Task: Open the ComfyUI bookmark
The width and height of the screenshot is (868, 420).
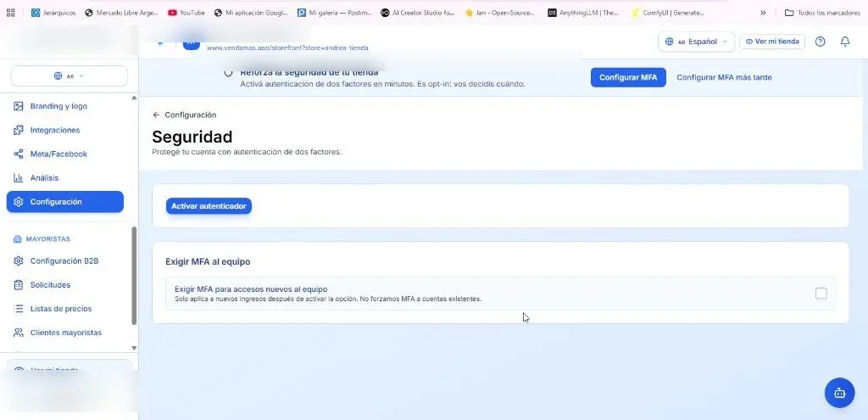Action: tap(668, 13)
